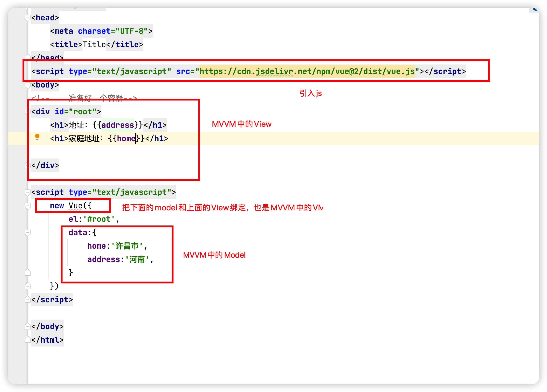Click the closing </div> tag text
The image size is (547, 392).
click(x=45, y=165)
